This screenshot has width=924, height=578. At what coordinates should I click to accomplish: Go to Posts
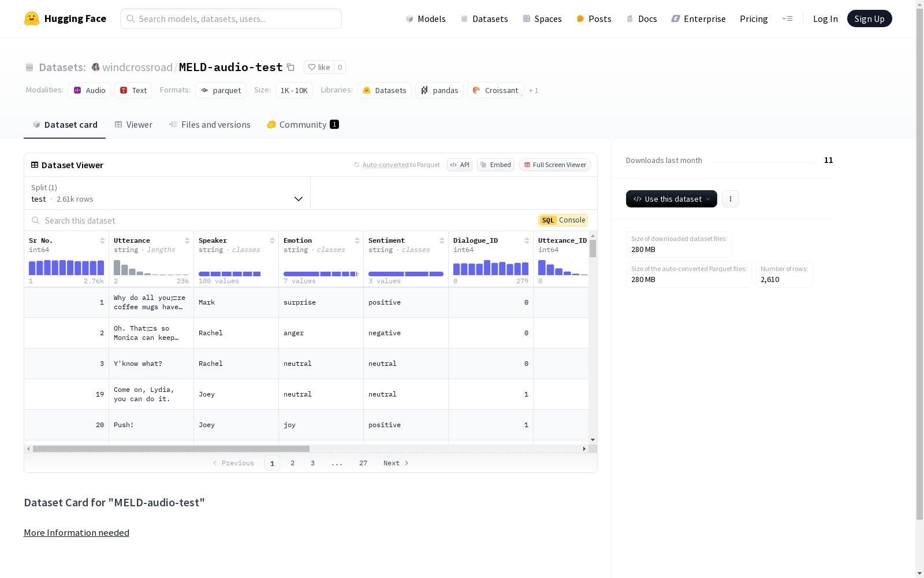[x=594, y=18]
